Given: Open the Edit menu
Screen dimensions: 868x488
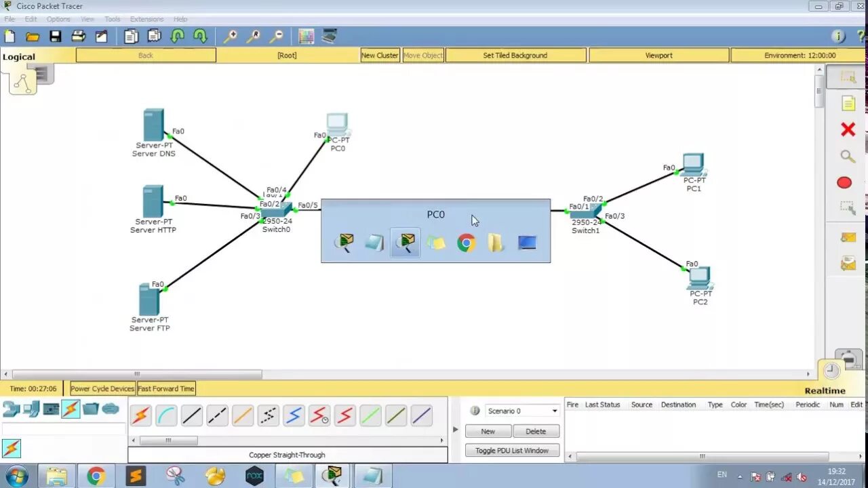Looking at the screenshot, I should point(31,19).
